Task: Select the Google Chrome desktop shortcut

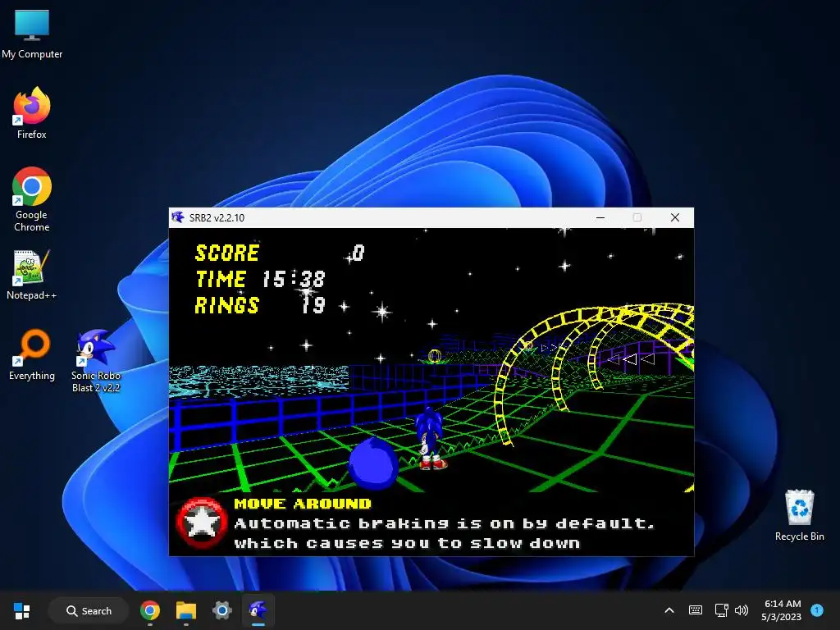Action: coord(32,199)
